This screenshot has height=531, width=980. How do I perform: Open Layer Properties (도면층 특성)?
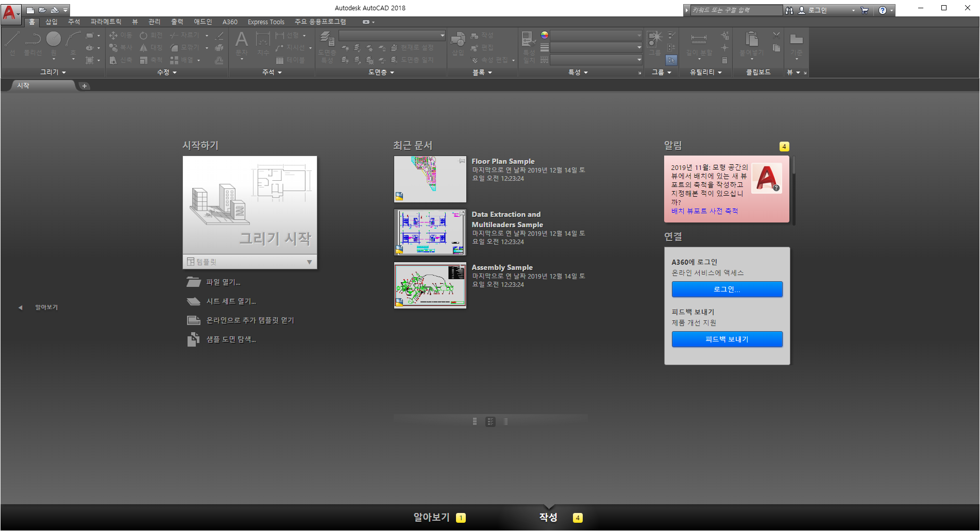click(327, 46)
